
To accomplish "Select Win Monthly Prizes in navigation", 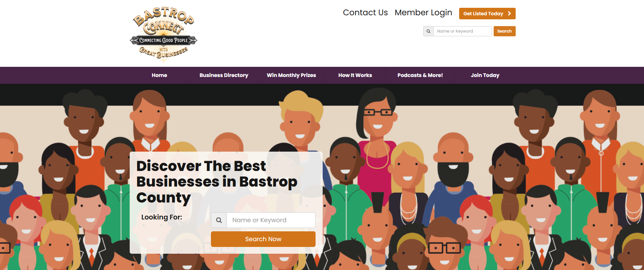I will pyautogui.click(x=291, y=75).
